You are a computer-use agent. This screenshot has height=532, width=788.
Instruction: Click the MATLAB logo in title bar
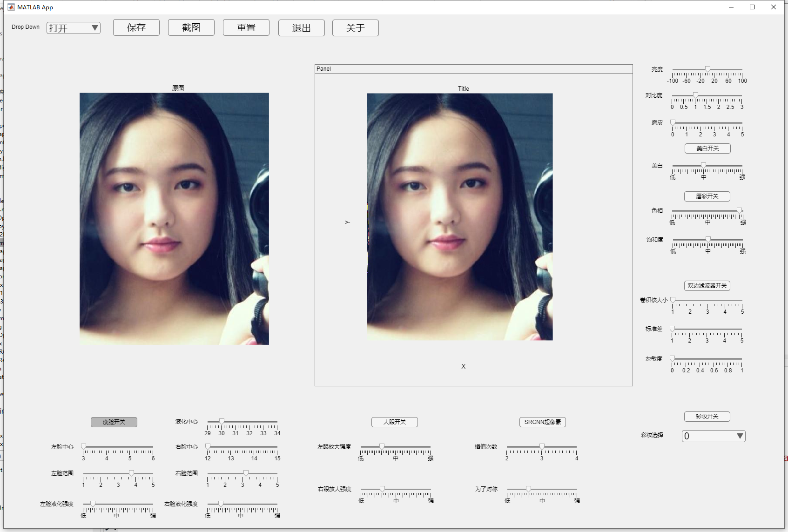point(11,7)
